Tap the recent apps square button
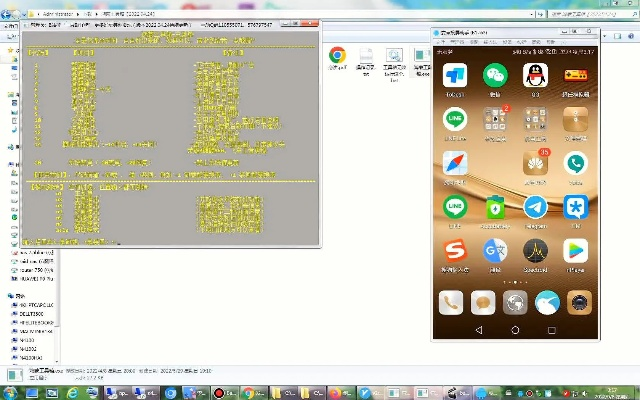The image size is (640, 400). (x=551, y=330)
